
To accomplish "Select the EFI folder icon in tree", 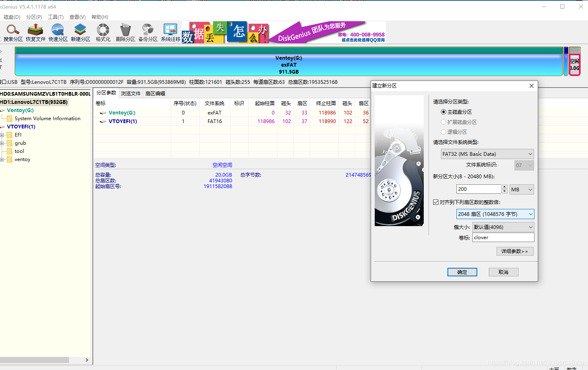I will click(x=10, y=135).
